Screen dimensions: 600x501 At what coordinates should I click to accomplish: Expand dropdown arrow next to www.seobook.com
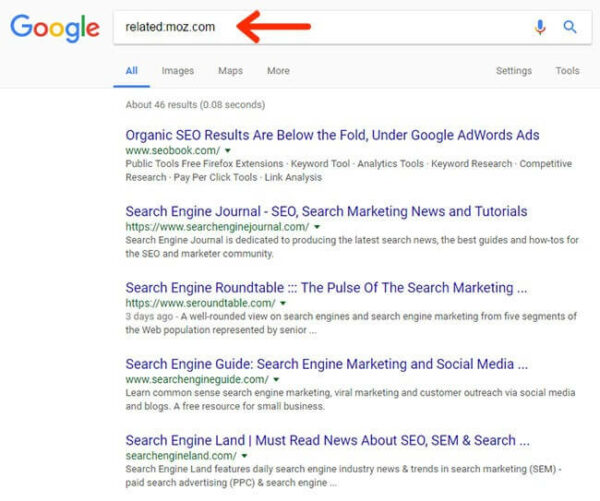[228, 151]
